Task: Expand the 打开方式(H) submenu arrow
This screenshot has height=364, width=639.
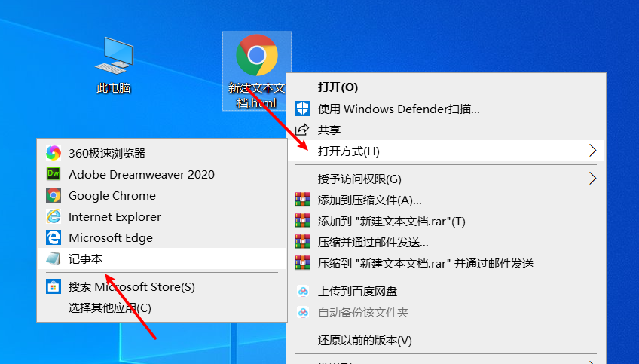Action: tap(592, 151)
